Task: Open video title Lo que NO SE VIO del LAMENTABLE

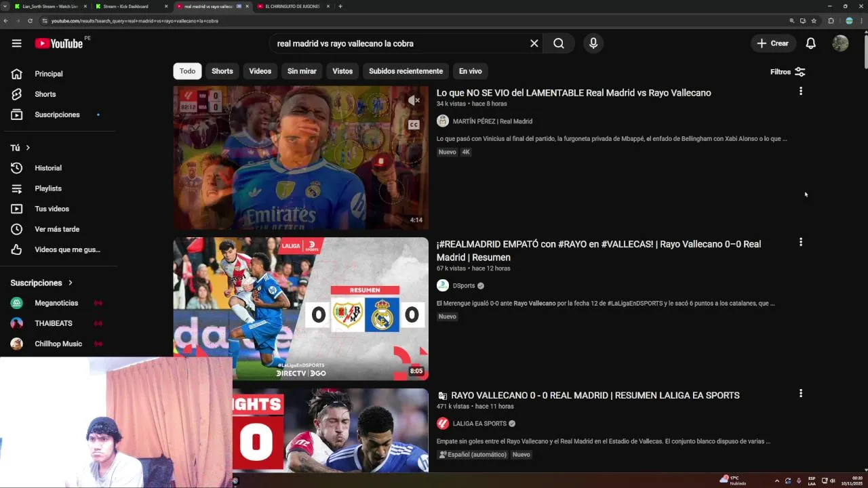Action: (x=574, y=93)
